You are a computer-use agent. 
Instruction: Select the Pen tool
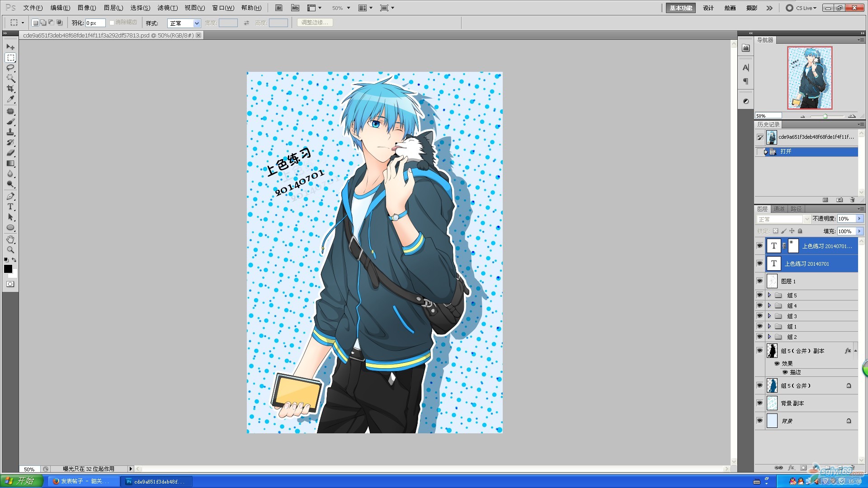tap(10, 196)
